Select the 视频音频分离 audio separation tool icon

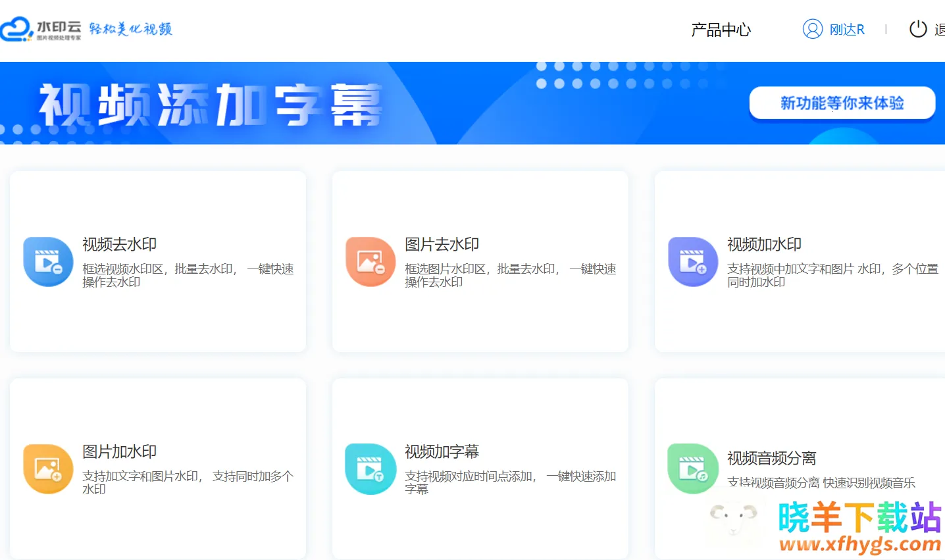[692, 468]
